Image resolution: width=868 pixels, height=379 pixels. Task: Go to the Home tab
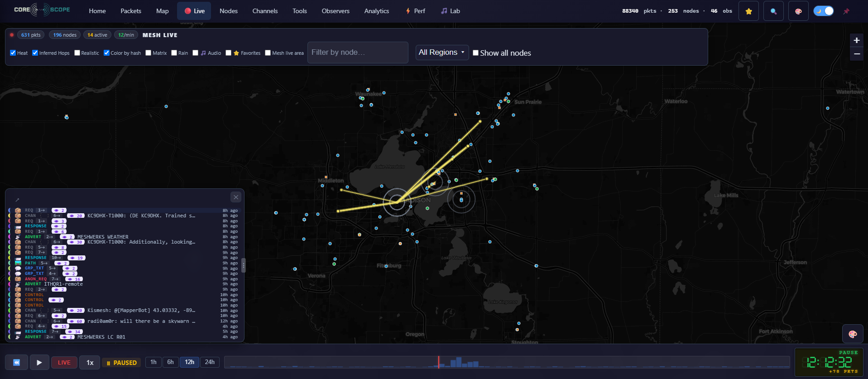point(97,11)
